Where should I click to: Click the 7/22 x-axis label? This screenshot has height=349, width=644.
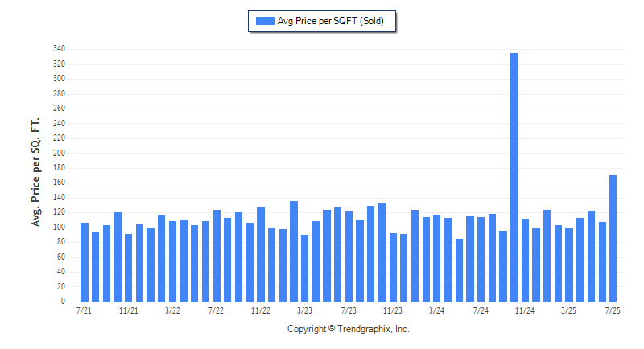click(x=216, y=310)
